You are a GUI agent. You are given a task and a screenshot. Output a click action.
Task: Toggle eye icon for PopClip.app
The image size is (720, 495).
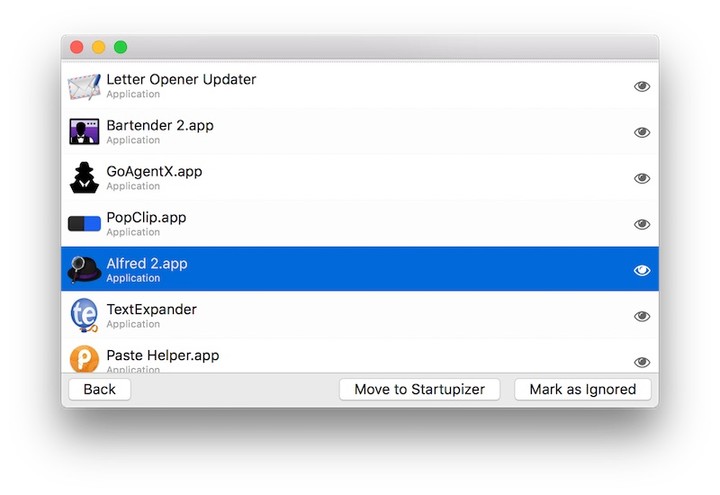point(642,224)
